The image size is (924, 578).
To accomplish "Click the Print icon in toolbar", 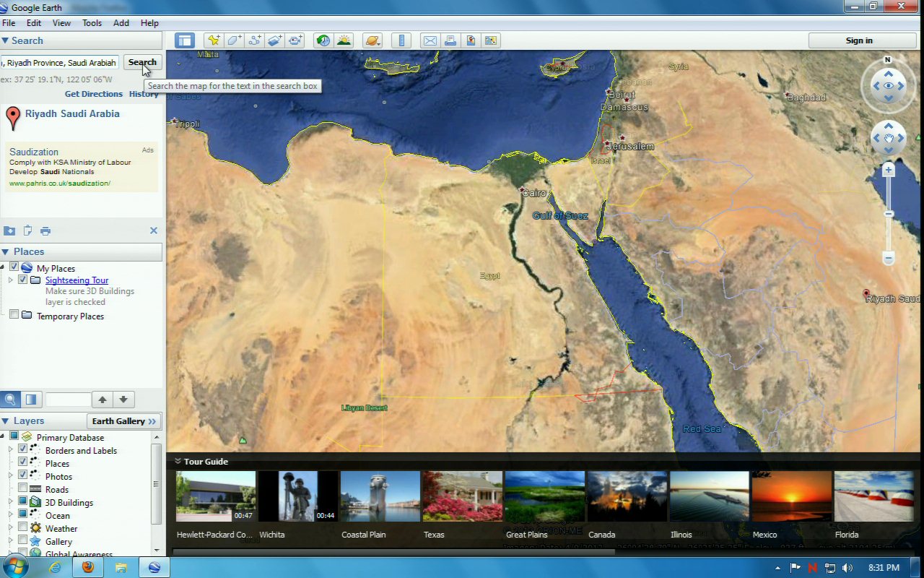I will 450,40.
